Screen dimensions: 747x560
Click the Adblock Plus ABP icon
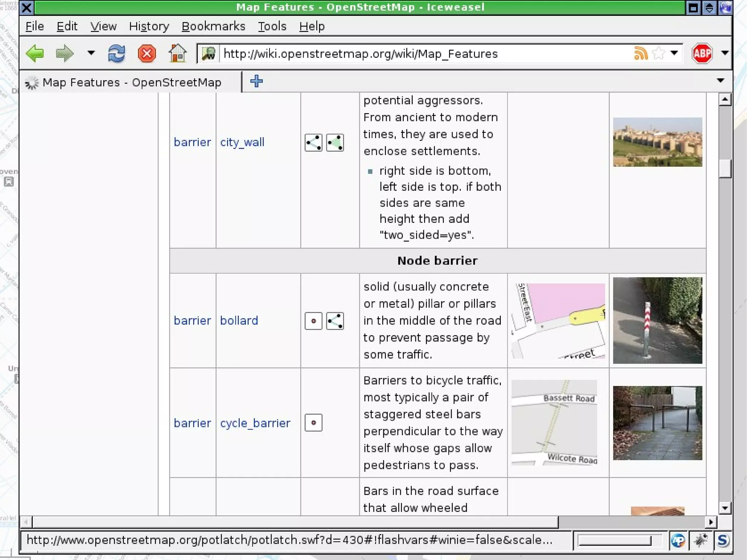click(x=702, y=54)
